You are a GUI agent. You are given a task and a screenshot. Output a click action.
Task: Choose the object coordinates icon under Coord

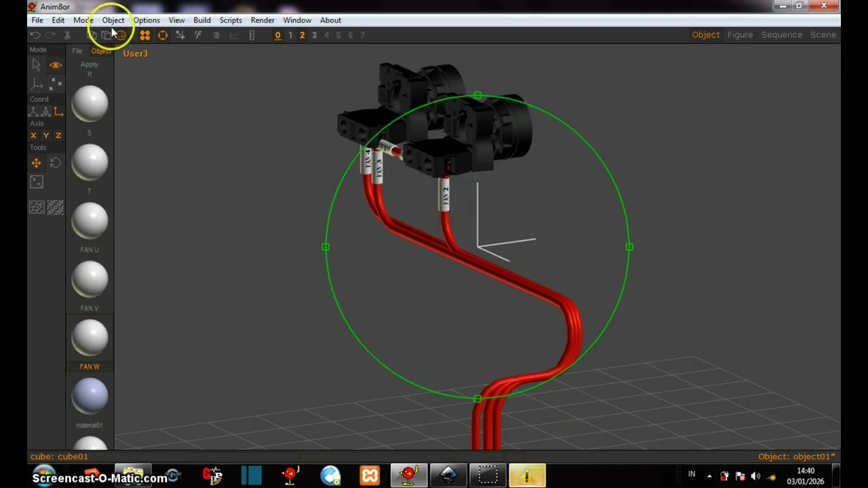[46, 112]
